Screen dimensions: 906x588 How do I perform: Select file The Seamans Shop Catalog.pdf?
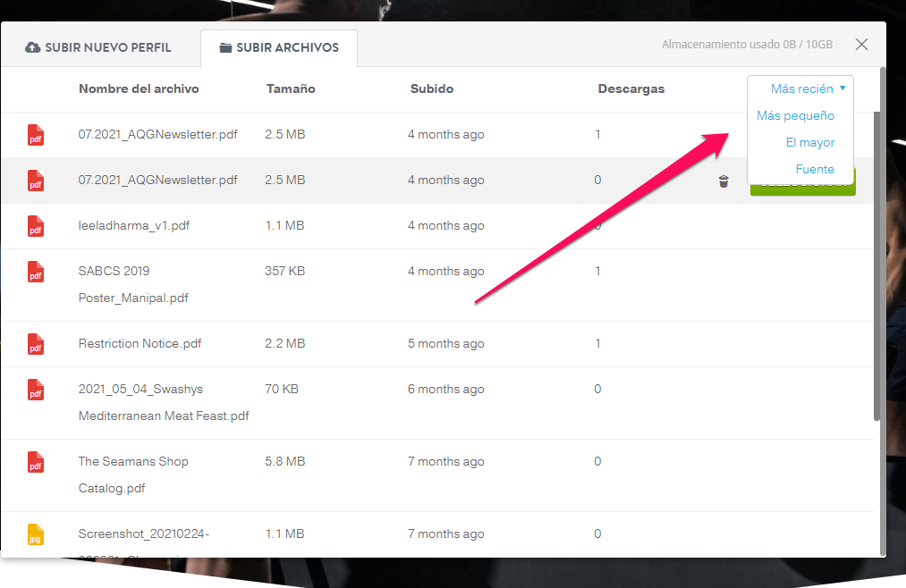coord(133,475)
